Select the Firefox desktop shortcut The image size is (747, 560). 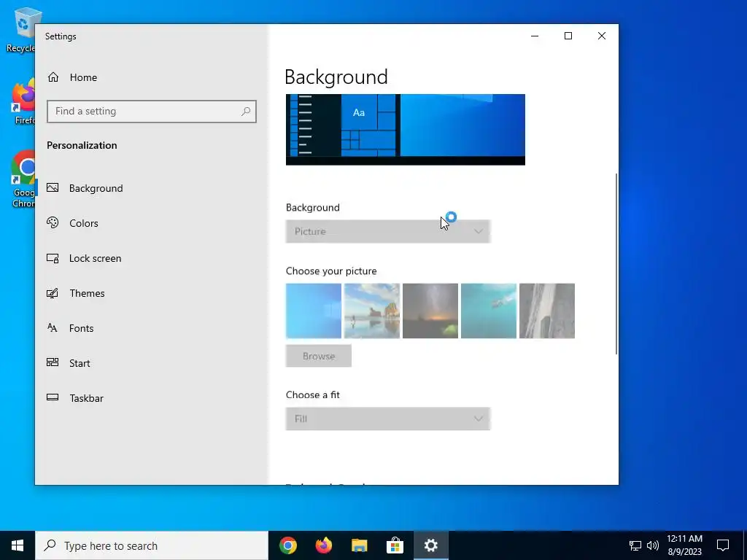(23, 102)
